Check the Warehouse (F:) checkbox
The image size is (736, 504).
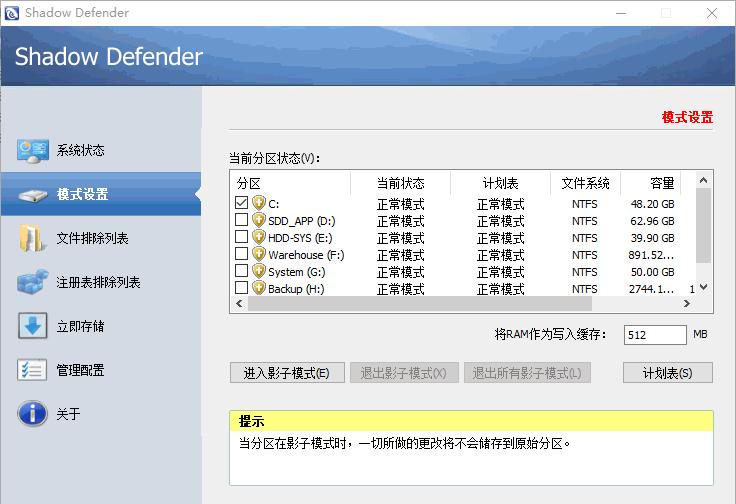click(x=241, y=253)
